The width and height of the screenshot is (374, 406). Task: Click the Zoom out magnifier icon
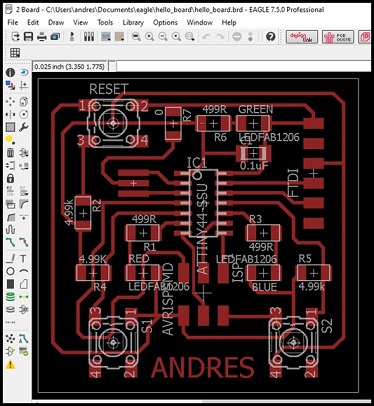tap(163, 36)
